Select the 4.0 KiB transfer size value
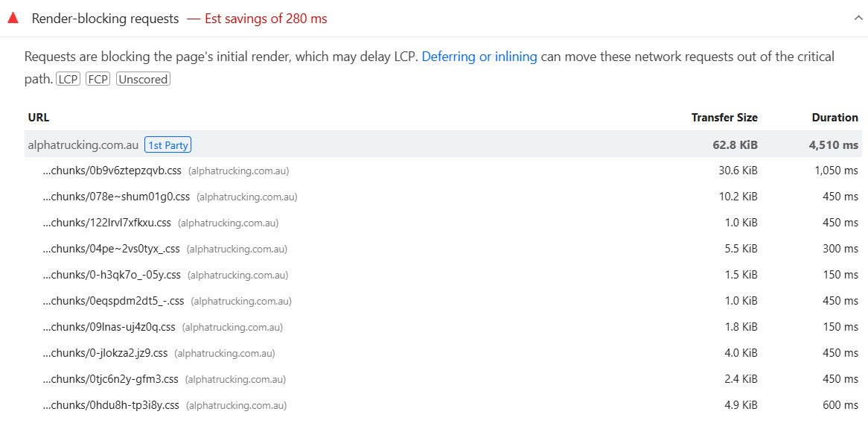868x426 pixels. point(741,353)
